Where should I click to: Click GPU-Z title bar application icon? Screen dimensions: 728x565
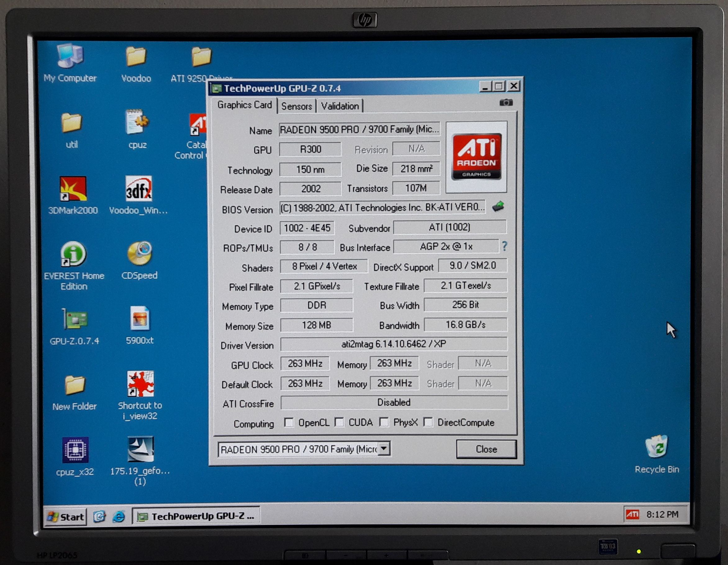point(217,89)
